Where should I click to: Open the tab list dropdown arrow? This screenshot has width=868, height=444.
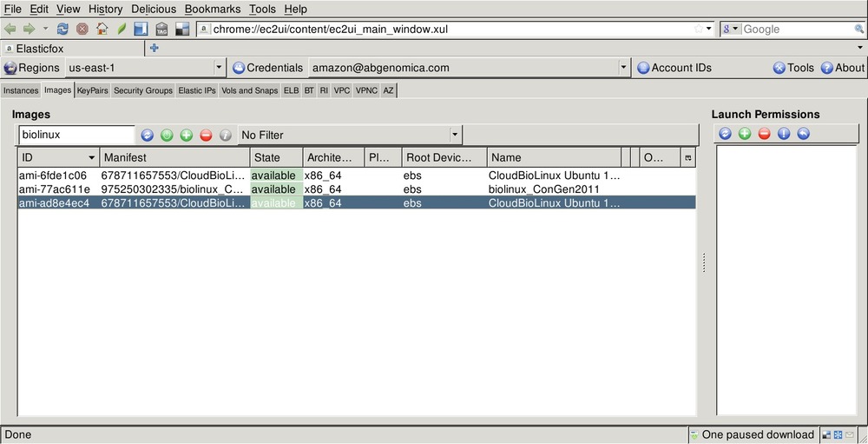pyautogui.click(x=860, y=49)
